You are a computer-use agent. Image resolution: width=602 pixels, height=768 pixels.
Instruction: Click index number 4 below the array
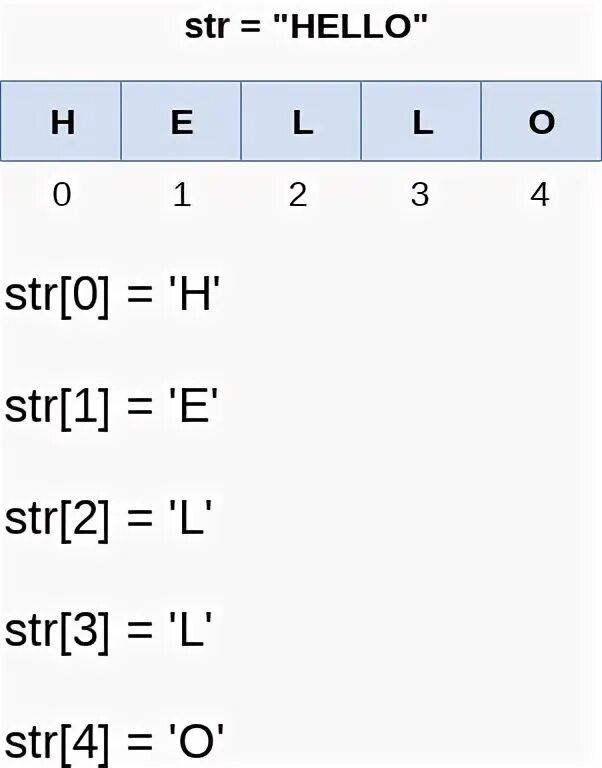(539, 194)
